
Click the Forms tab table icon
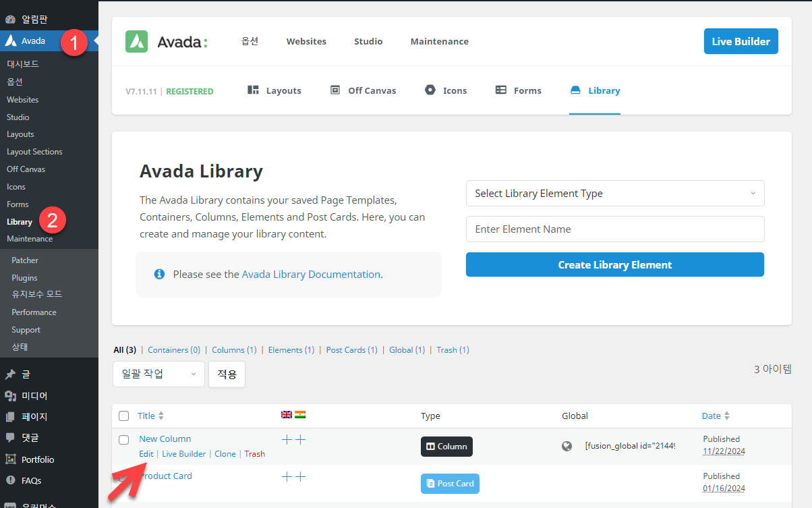pyautogui.click(x=501, y=90)
